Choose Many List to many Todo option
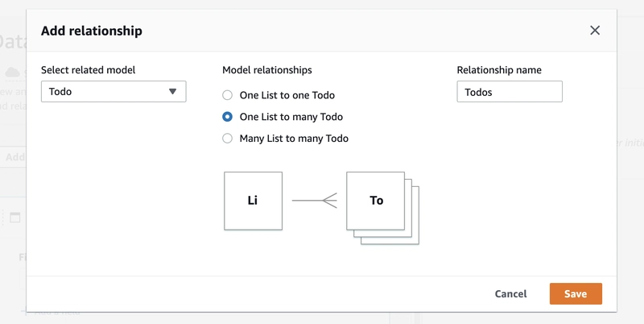 [228, 139]
